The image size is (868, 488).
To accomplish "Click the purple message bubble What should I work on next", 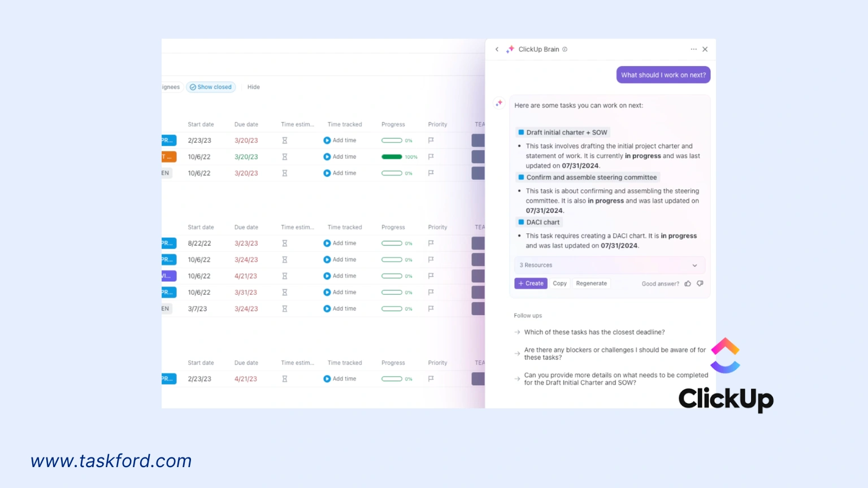I will click(663, 75).
